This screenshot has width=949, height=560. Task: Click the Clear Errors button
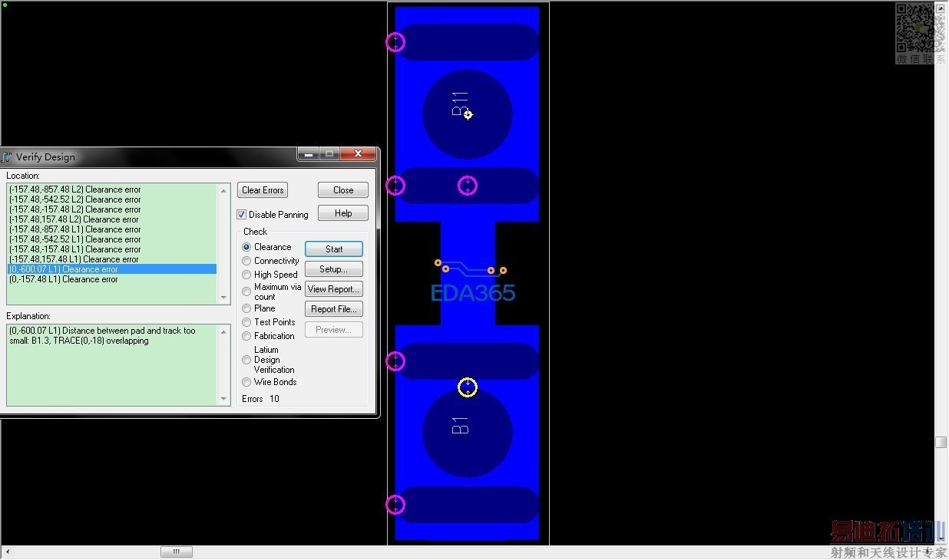point(263,190)
